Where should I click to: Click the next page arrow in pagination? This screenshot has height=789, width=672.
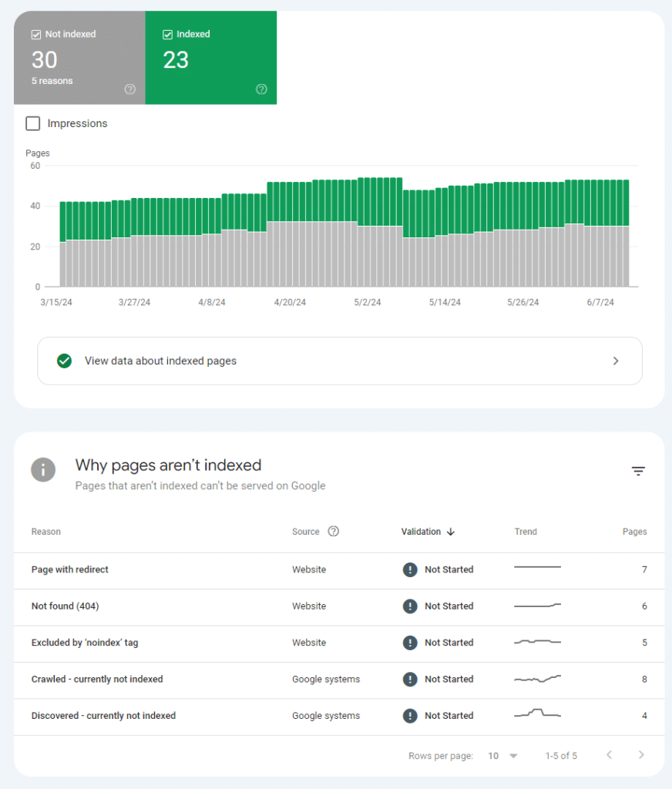[x=640, y=755]
